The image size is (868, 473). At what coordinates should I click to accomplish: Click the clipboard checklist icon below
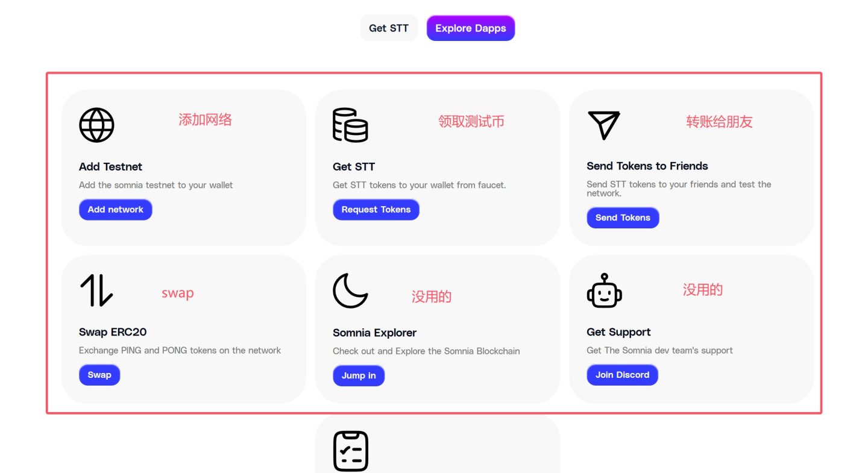point(351,451)
